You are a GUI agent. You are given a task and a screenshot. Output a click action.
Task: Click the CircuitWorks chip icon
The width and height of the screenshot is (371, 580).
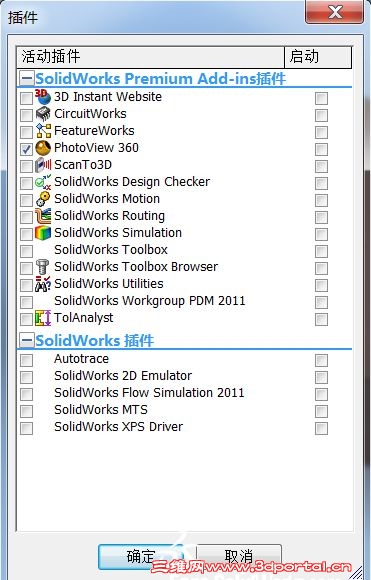(x=43, y=114)
